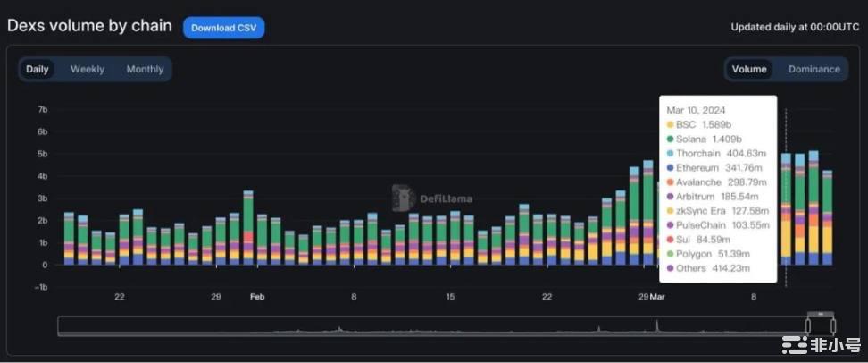Switch to the Weekly view
This screenshot has width=868, height=363.
tap(88, 70)
